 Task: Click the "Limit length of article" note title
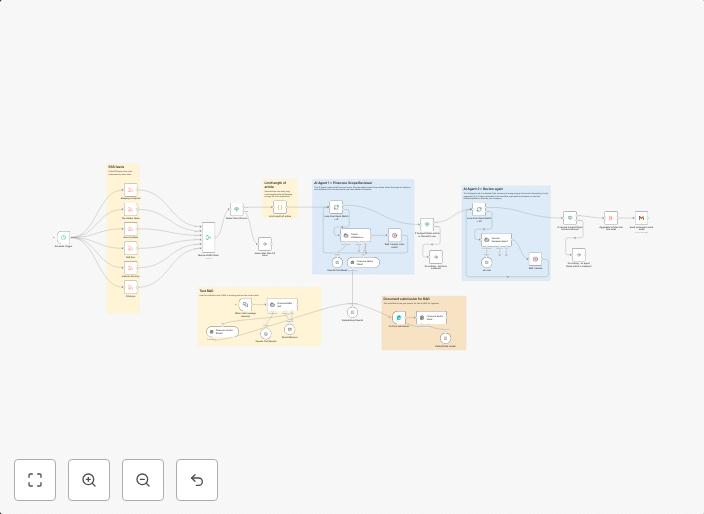click(x=275, y=185)
